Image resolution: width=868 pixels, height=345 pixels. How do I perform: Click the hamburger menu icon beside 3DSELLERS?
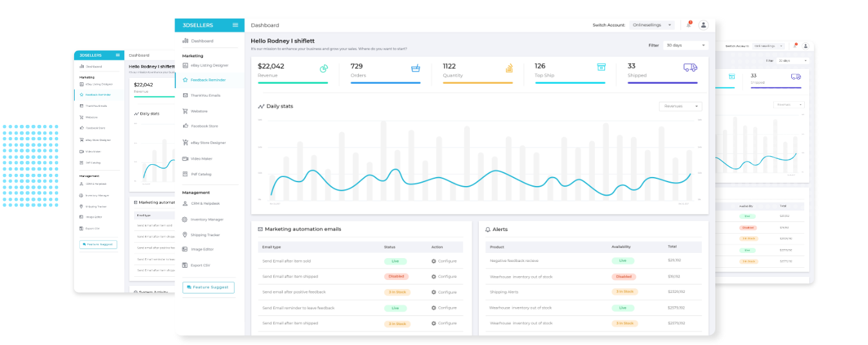[235, 25]
